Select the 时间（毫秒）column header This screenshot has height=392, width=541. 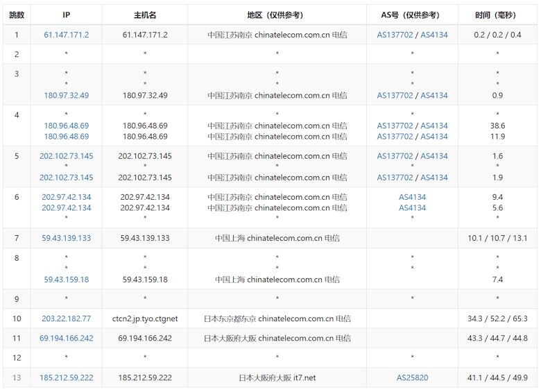(497, 15)
